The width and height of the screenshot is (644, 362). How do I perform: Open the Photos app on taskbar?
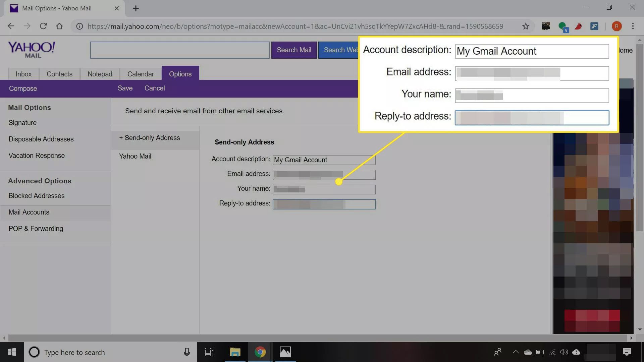click(285, 352)
